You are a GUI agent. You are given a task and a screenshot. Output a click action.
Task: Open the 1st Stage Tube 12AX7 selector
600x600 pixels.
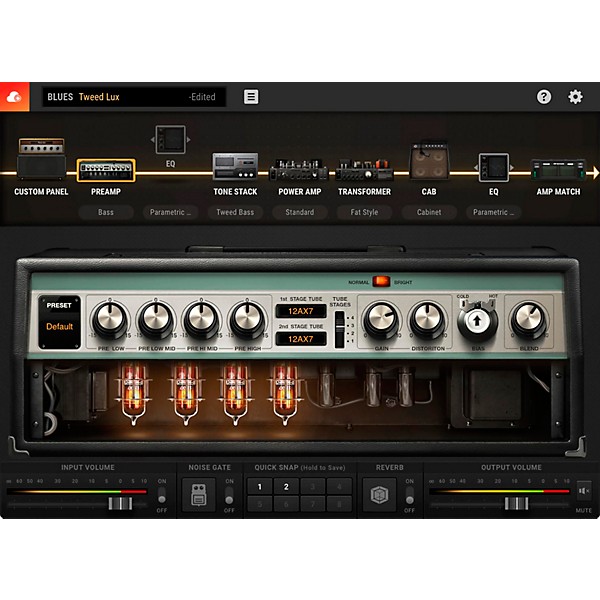pyautogui.click(x=300, y=311)
